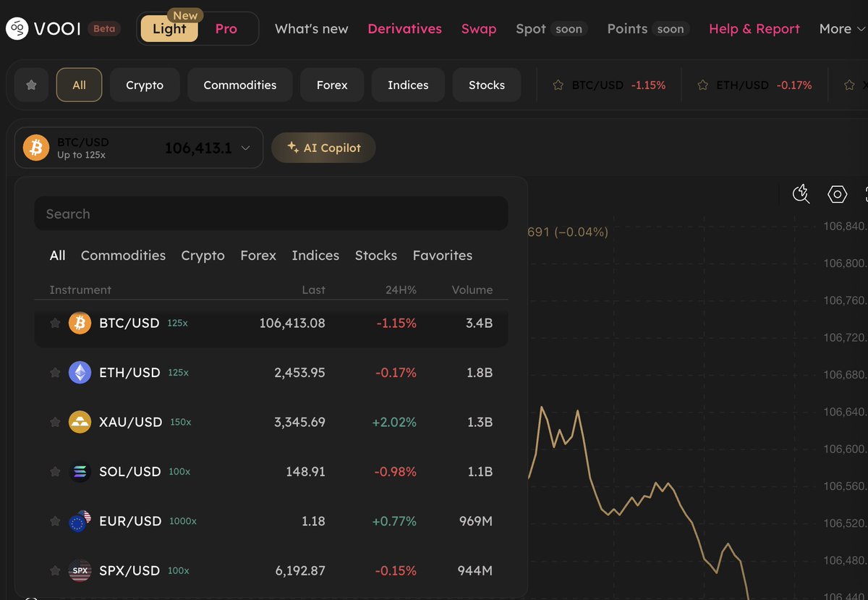Switch to Commodities tab in the instrument panel

(x=123, y=255)
